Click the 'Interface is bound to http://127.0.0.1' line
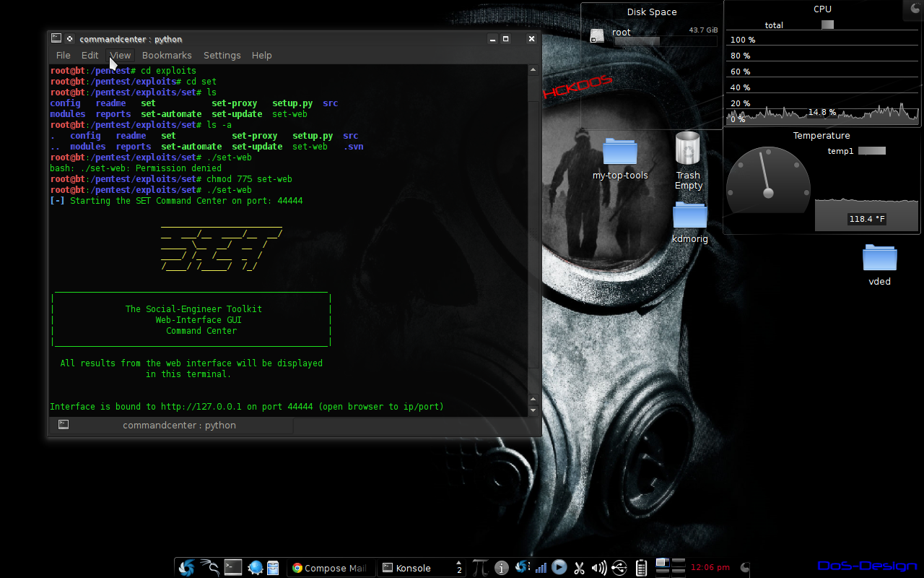The width and height of the screenshot is (924, 578). click(247, 407)
